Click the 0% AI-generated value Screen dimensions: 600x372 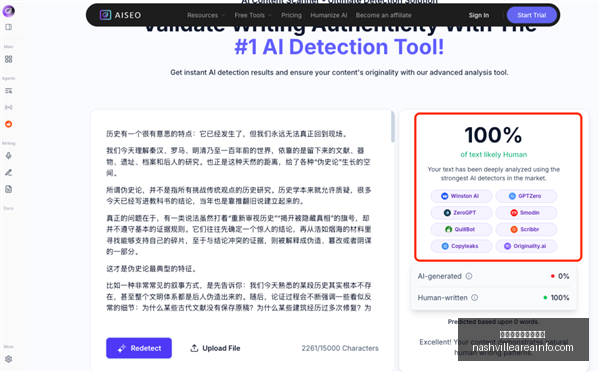(563, 276)
